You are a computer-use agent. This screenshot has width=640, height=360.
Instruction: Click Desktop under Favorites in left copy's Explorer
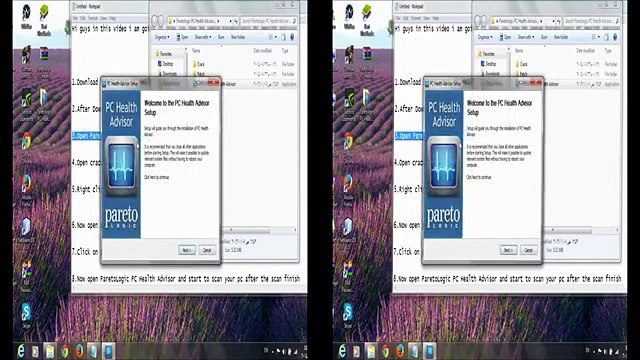[165, 64]
